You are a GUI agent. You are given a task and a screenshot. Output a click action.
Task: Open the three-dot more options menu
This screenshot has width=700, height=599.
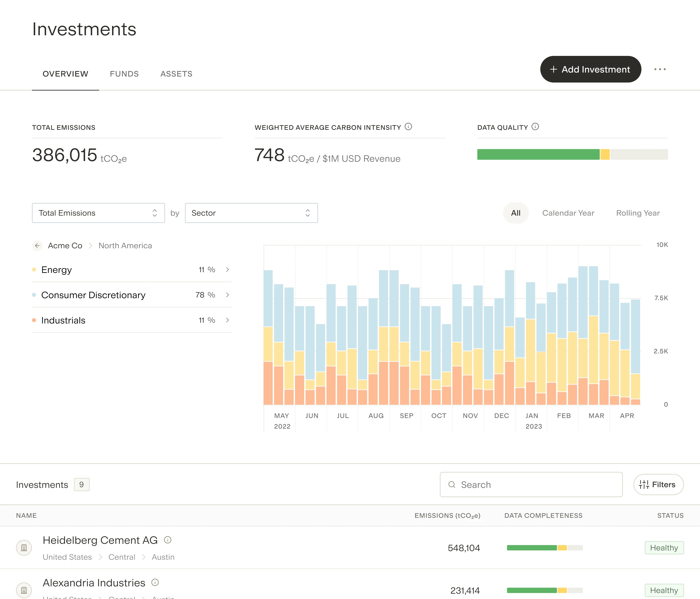pyautogui.click(x=660, y=69)
